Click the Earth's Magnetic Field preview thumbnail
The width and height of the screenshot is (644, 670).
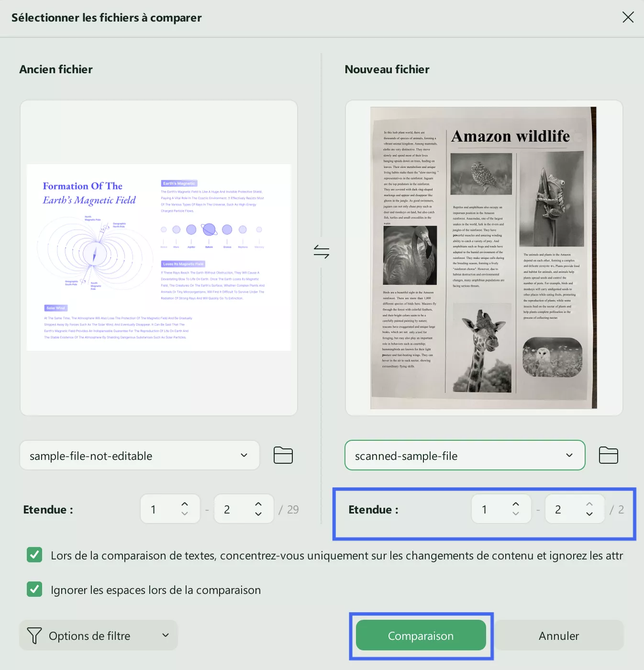click(x=159, y=257)
